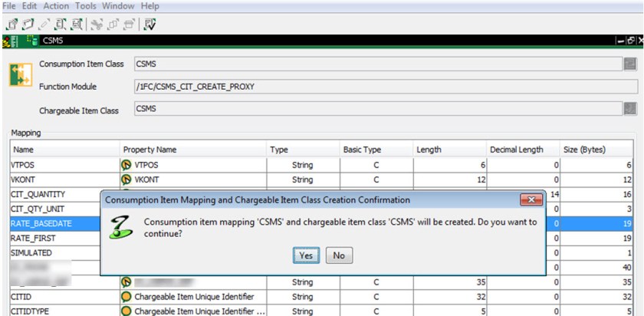
Task: Click the icon beside Chargeable Item Class field
Action: click(x=629, y=110)
